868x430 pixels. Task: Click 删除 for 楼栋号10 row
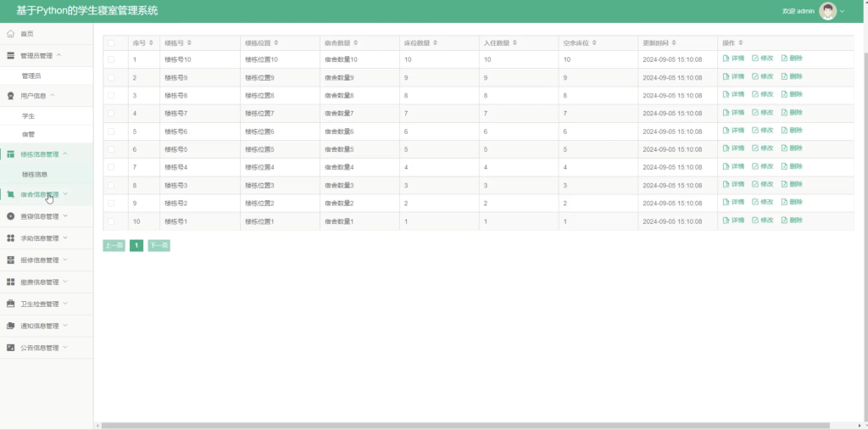[792, 59]
